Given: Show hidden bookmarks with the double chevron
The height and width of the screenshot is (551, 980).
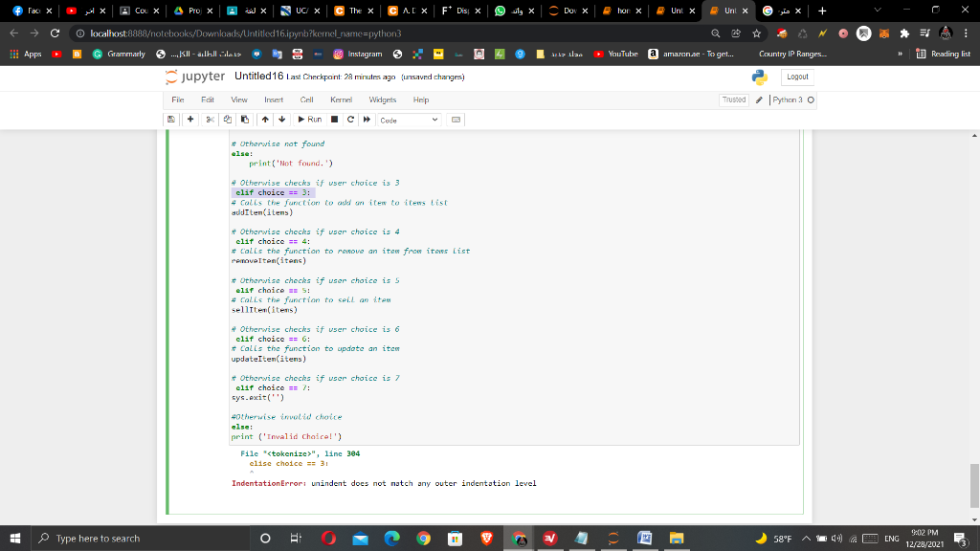Looking at the screenshot, I should click(x=900, y=54).
